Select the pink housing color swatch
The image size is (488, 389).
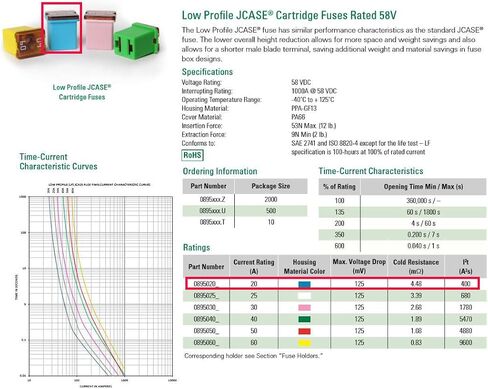(304, 307)
